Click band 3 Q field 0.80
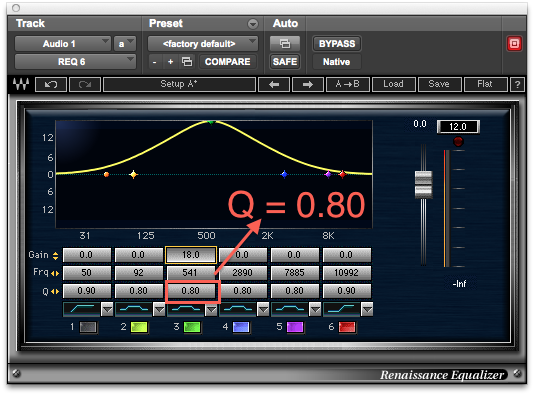534x395 pixels. click(191, 291)
